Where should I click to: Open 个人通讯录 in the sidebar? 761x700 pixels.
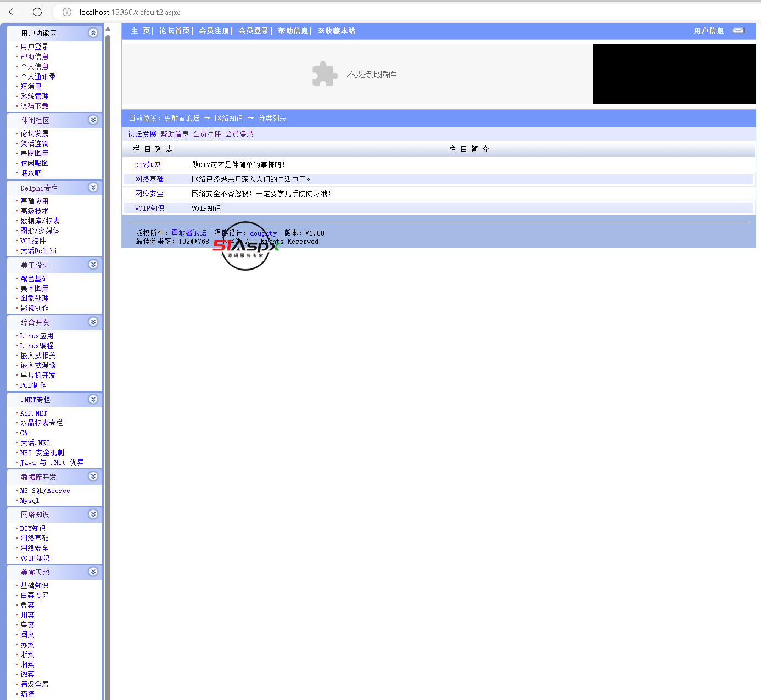point(38,76)
